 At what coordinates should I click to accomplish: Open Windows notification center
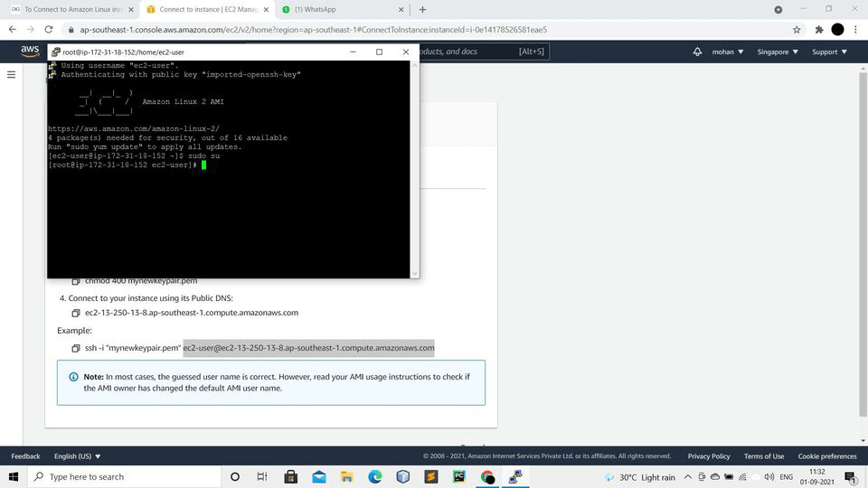point(850,477)
